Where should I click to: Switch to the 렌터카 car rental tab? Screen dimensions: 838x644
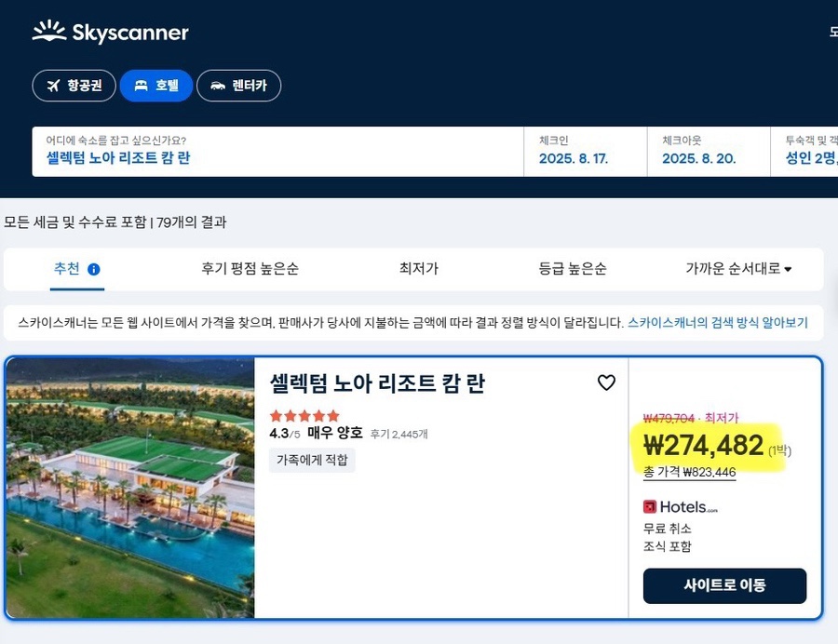click(x=239, y=86)
